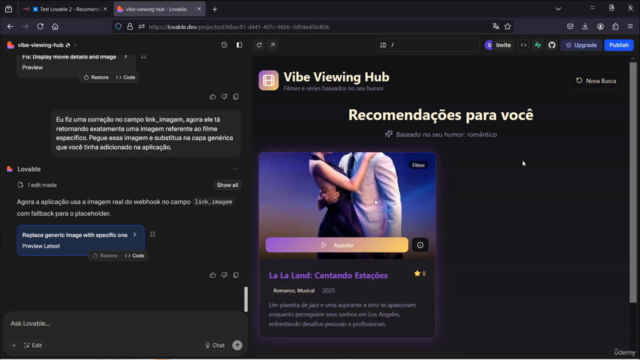Copy the latest Lovable response
Image resolution: width=640 pixels, height=360 pixels.
point(236,275)
